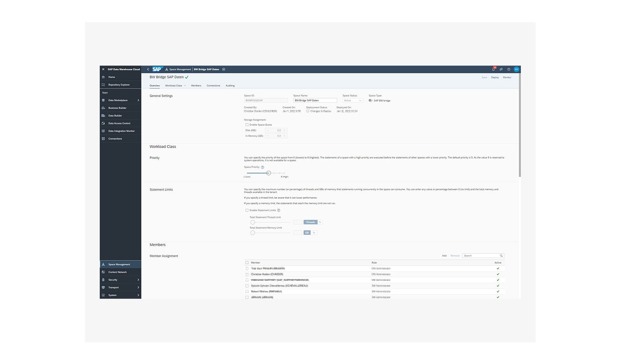The width and height of the screenshot is (621, 364).
Task: Decrease Disk (GB) with minus button
Action: tap(267, 130)
